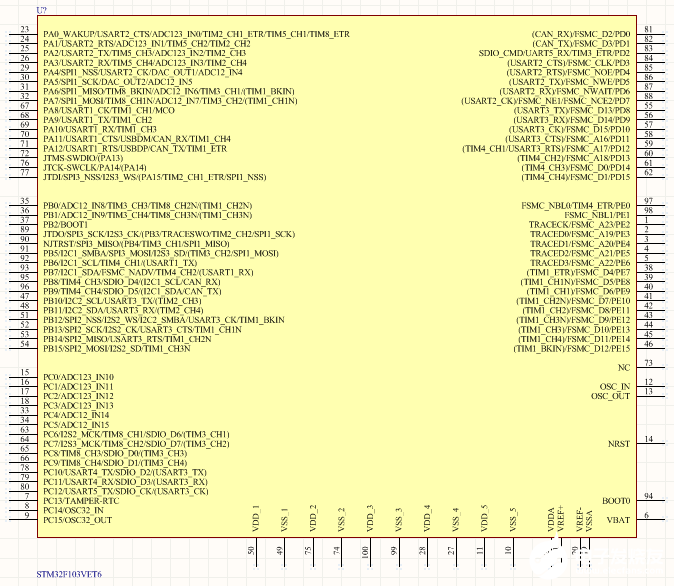Select (USART2_TX)/FSMC_NWE/PD5 label

(x=569, y=82)
